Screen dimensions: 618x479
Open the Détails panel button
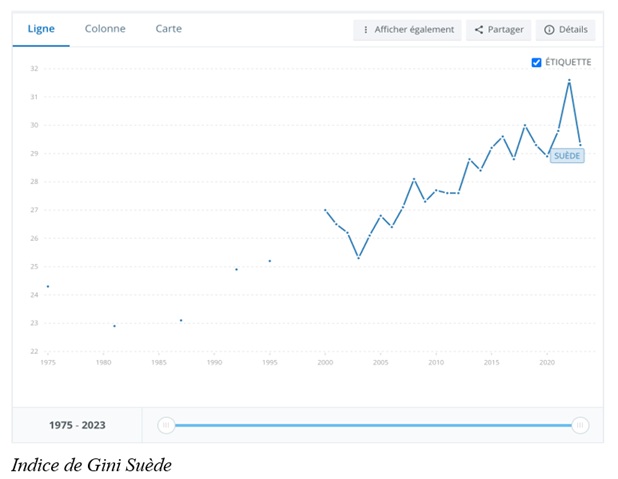point(566,30)
